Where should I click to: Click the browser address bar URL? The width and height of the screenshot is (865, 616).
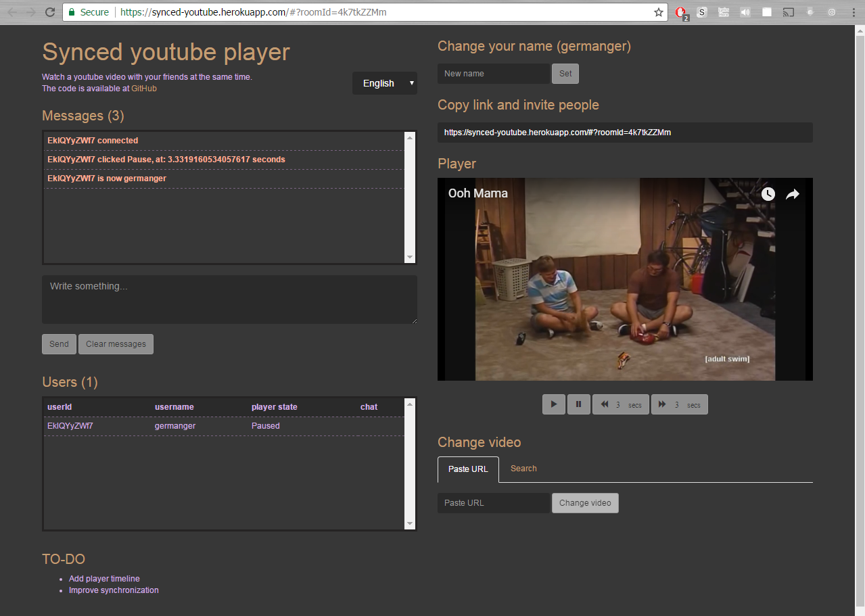tap(254, 12)
